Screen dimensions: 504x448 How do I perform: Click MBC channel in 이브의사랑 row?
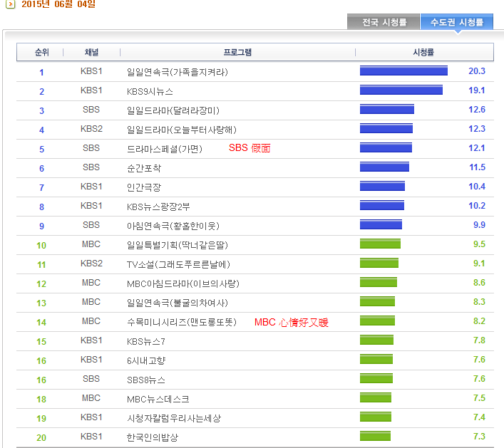pos(91,283)
